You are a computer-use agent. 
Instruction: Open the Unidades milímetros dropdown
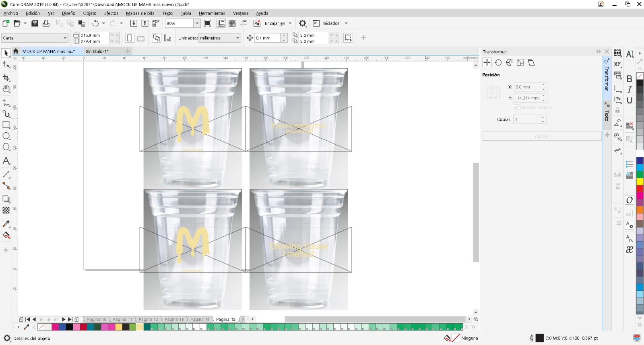coord(237,38)
